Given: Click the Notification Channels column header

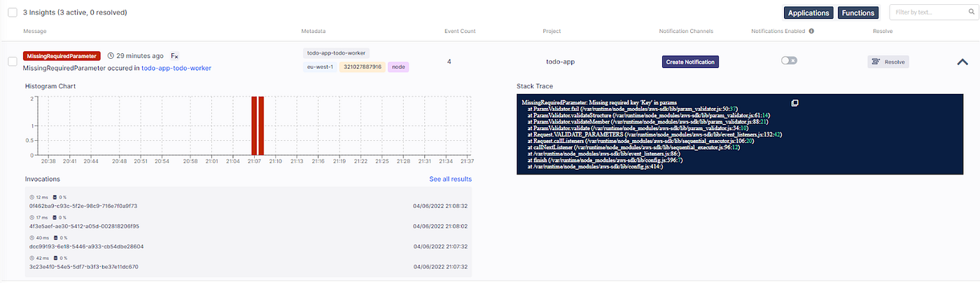Looking at the screenshot, I should (686, 32).
